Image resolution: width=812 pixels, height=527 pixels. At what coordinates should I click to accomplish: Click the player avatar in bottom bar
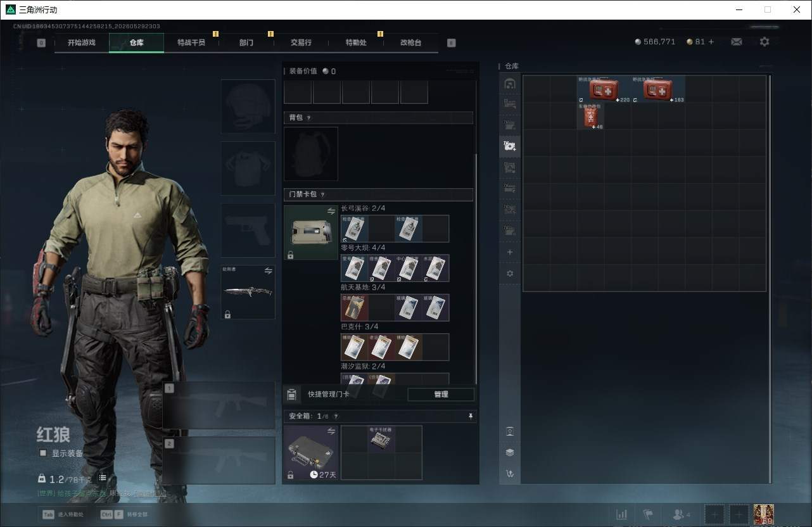764,514
